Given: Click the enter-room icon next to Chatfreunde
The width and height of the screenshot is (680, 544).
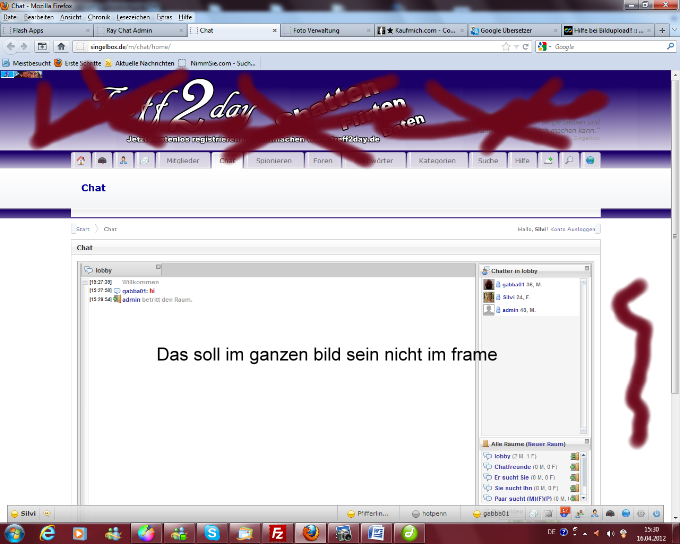Looking at the screenshot, I should click(574, 466).
